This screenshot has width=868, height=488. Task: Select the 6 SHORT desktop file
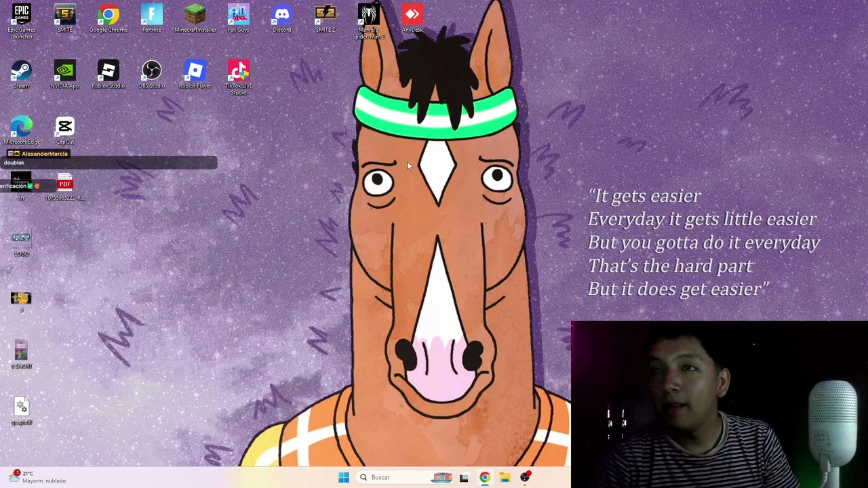pos(22,354)
